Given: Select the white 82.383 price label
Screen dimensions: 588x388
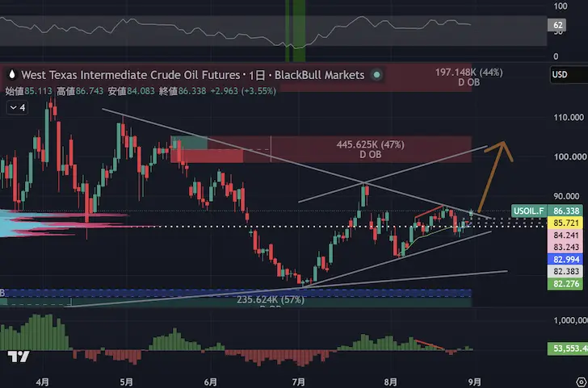Looking at the screenshot, I should (565, 272).
